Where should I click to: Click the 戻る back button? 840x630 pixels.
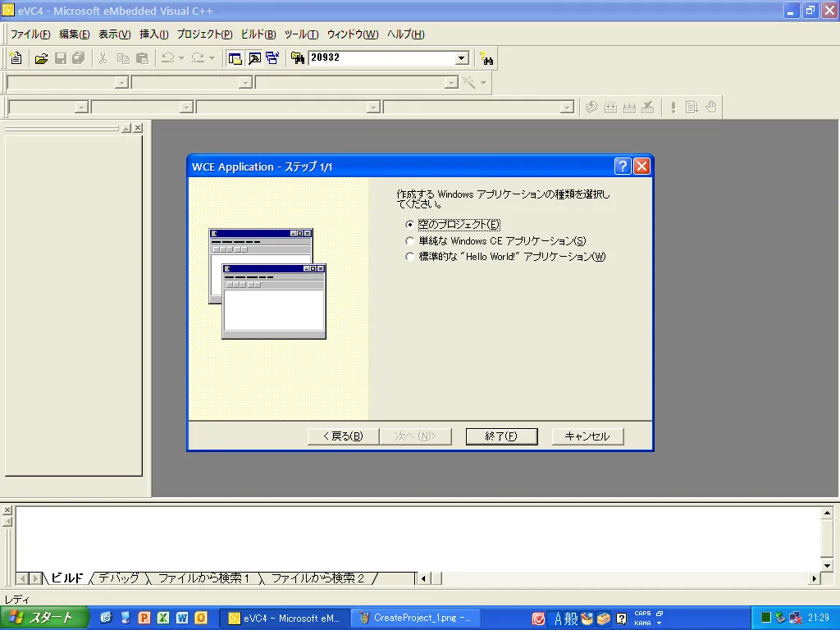pyautogui.click(x=343, y=436)
